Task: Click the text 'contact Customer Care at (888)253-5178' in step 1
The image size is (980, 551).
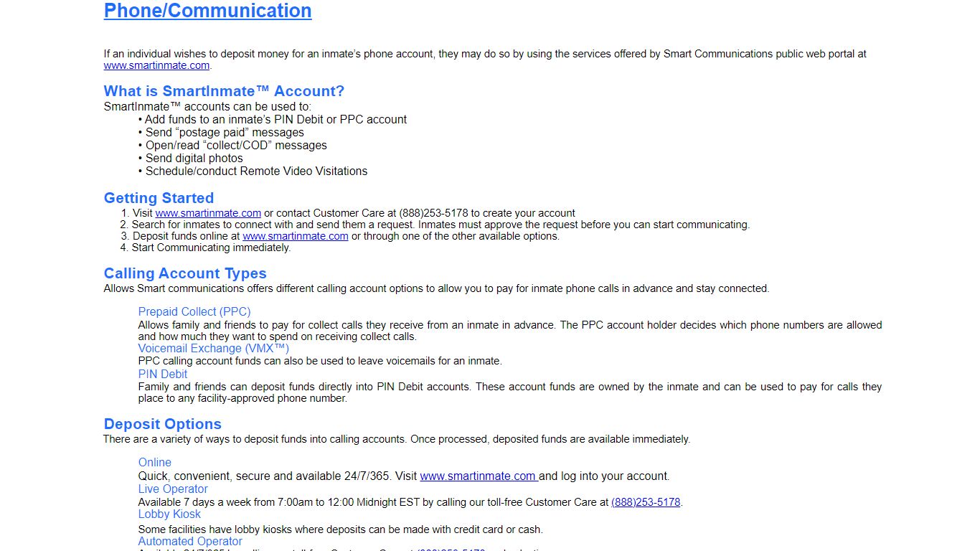Action: [x=372, y=213]
